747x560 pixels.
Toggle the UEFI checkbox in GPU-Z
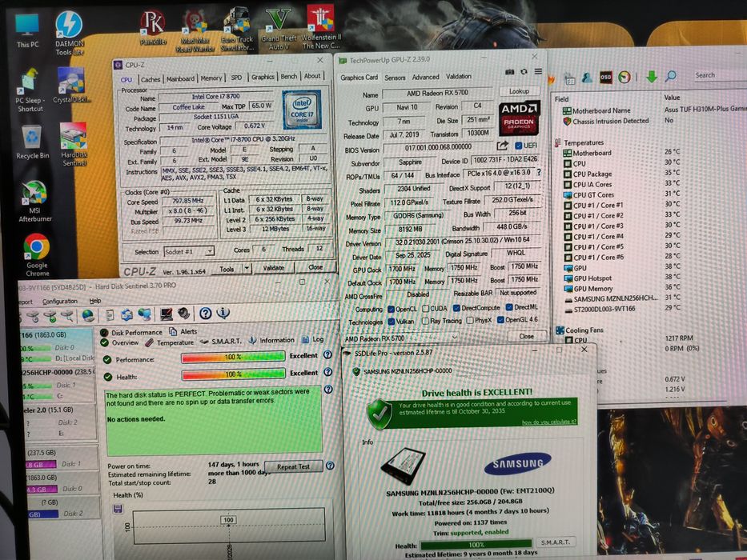click(x=518, y=146)
